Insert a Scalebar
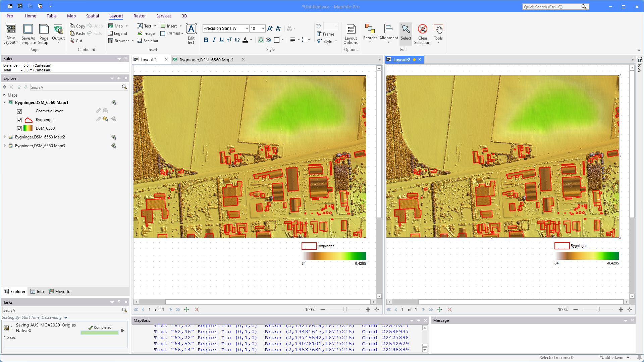The image size is (644, 362). point(148,41)
